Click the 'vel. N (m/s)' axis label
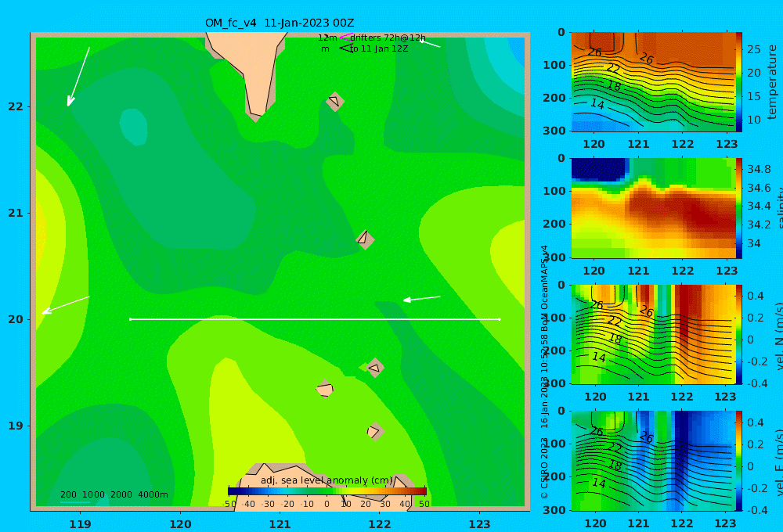The image size is (783, 532). coord(778,336)
